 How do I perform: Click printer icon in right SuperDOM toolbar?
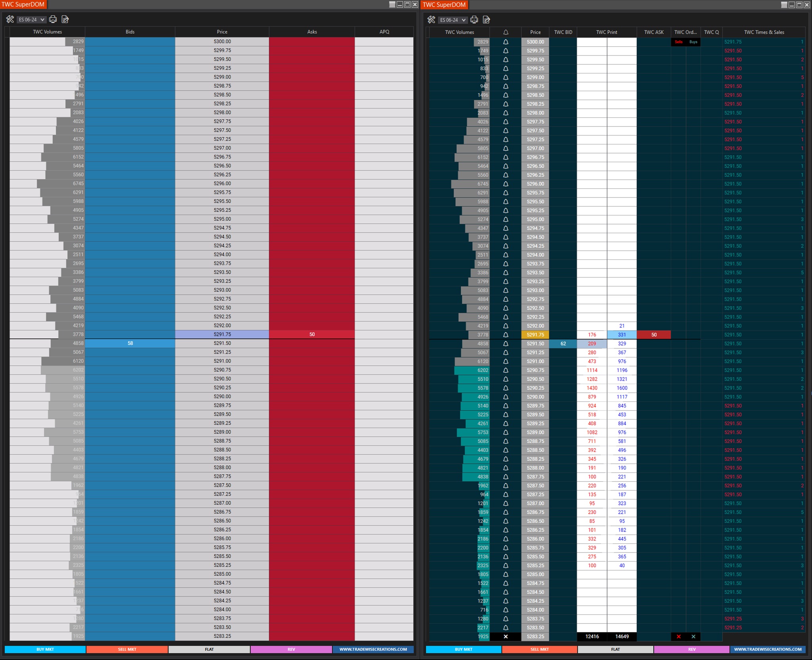[474, 20]
